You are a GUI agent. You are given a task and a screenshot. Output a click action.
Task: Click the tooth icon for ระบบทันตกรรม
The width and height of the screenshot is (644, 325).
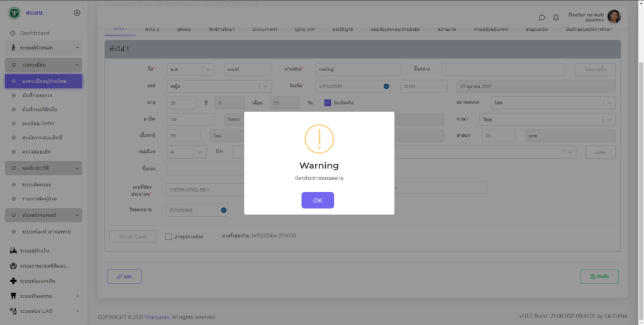click(x=13, y=295)
